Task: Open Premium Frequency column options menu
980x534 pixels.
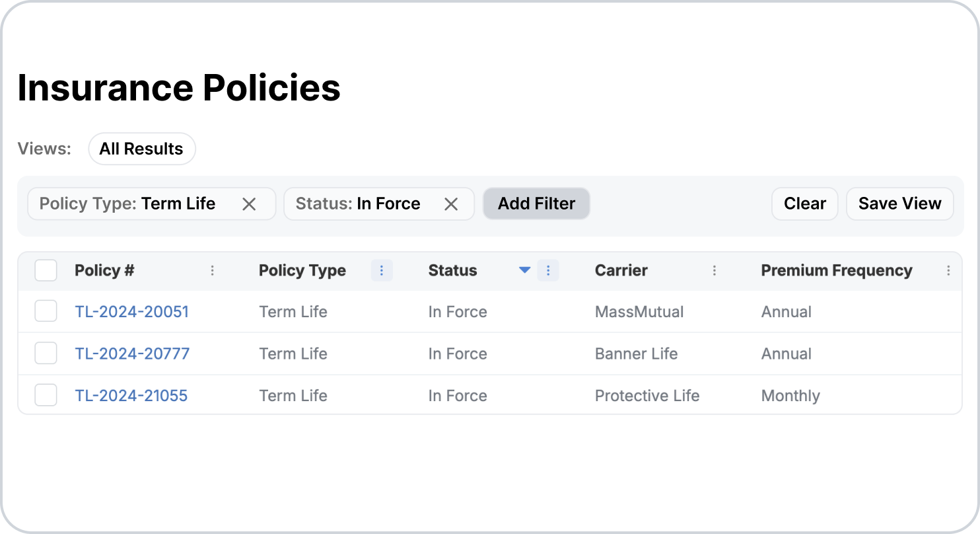Action: [949, 270]
